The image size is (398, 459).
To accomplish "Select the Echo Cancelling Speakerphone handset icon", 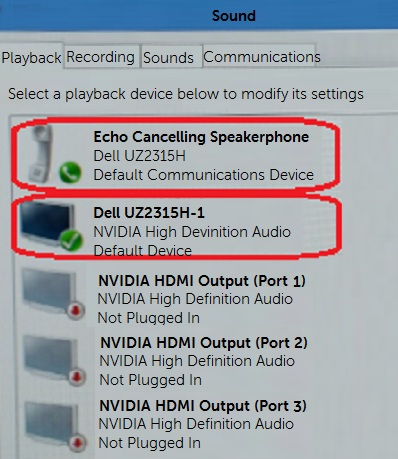I will coord(42,153).
